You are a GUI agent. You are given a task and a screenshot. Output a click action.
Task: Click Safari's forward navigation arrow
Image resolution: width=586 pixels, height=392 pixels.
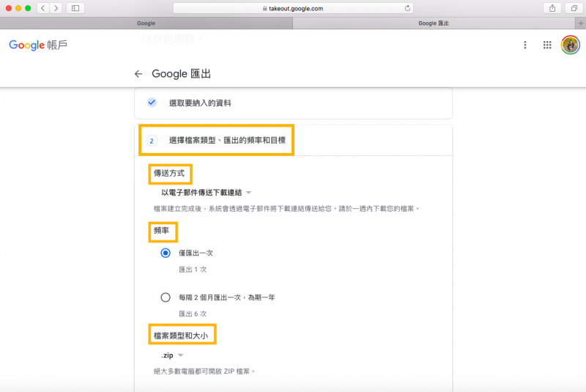(56, 8)
